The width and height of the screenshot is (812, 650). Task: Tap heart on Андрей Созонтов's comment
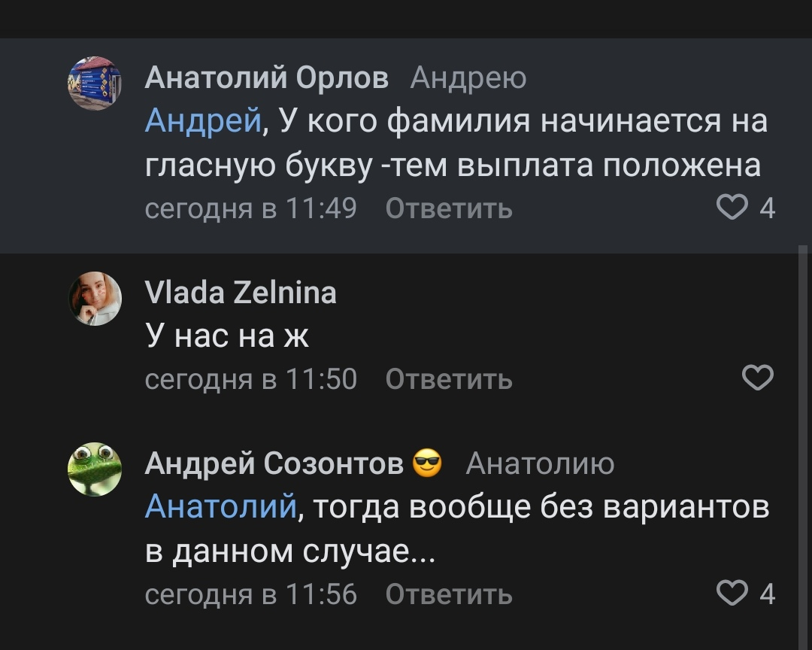tap(732, 594)
